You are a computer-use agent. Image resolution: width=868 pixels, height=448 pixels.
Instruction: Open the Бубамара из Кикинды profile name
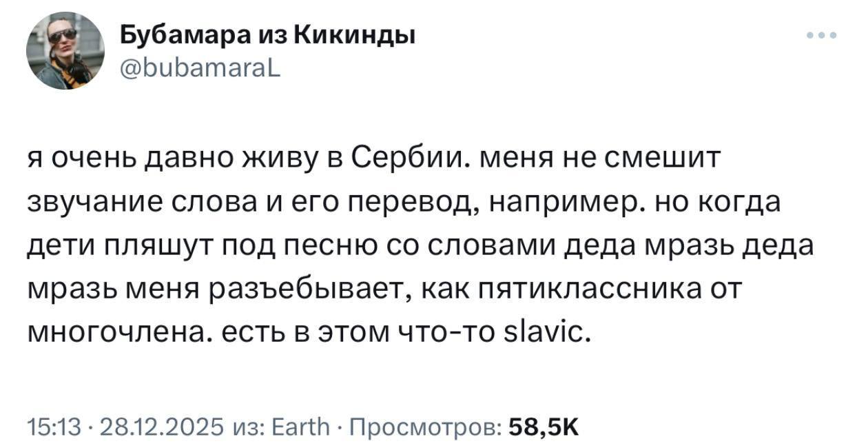[268, 34]
